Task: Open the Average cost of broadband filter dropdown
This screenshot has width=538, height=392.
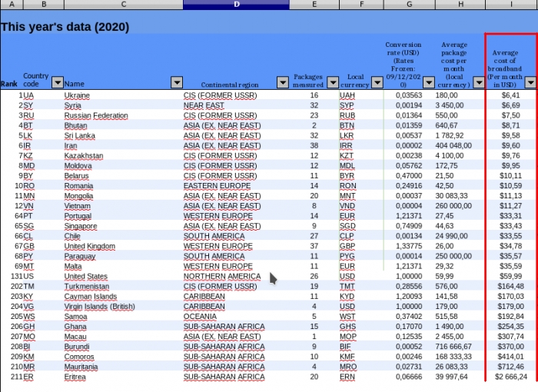Action: [530, 82]
